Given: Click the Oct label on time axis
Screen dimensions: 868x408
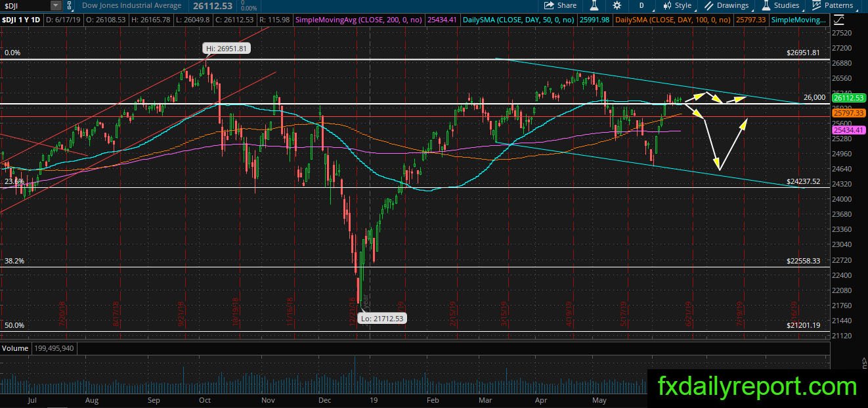Looking at the screenshot, I should point(205,399).
